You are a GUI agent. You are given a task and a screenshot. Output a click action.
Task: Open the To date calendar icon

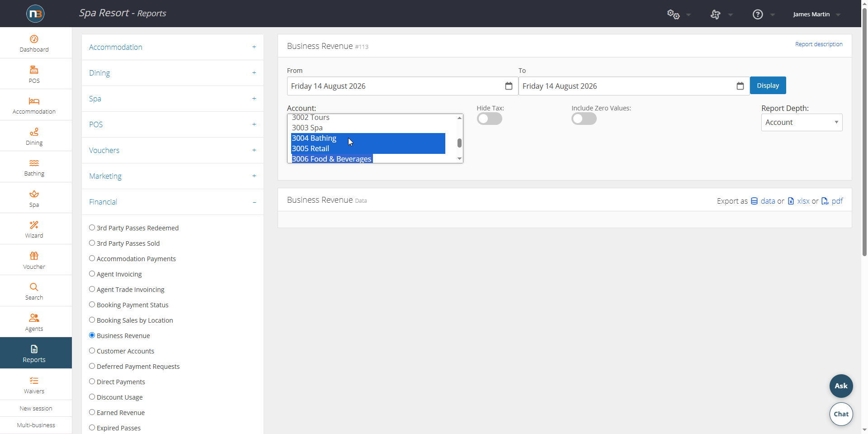coord(740,86)
